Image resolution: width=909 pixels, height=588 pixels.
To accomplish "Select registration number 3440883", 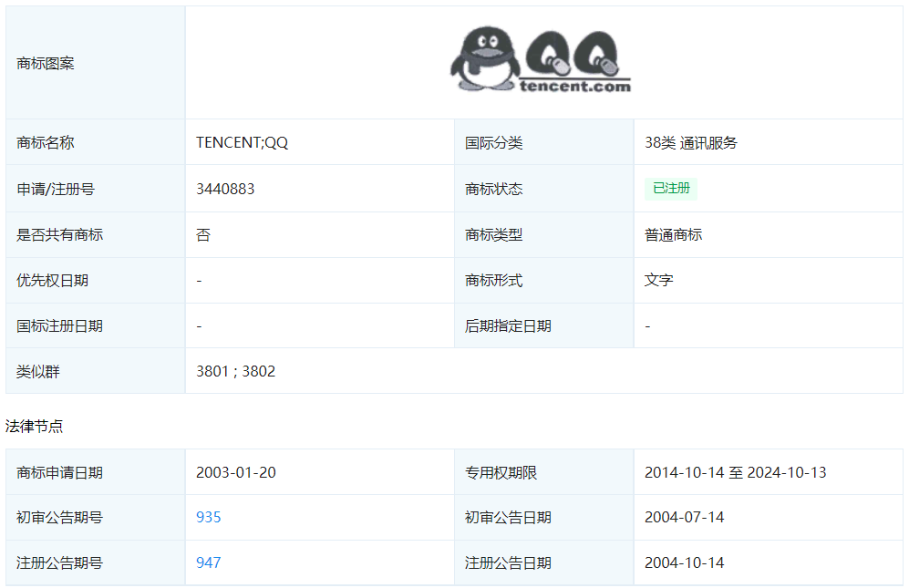I will (225, 189).
